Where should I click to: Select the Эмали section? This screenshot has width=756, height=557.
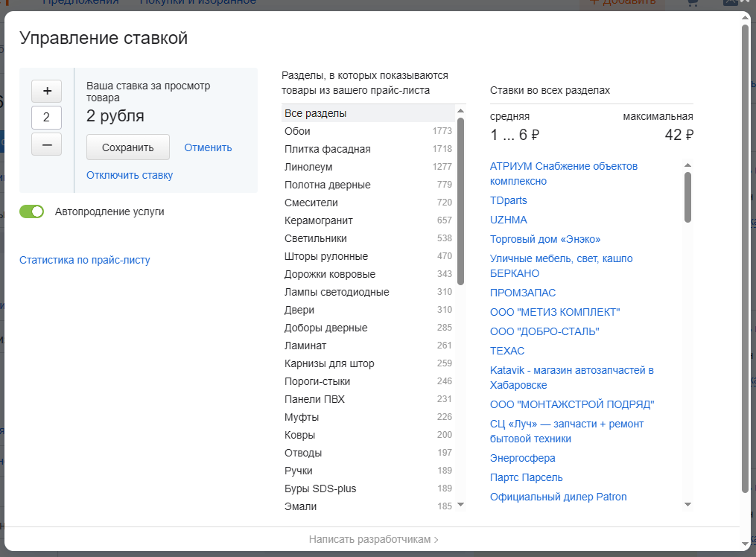click(x=368, y=506)
